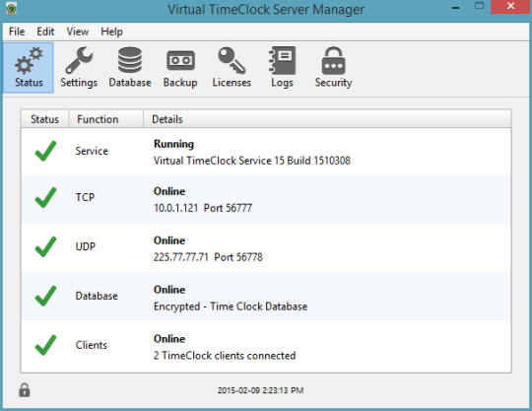Click the Function column header
Viewport: 532px width, 411px height.
tap(106, 119)
